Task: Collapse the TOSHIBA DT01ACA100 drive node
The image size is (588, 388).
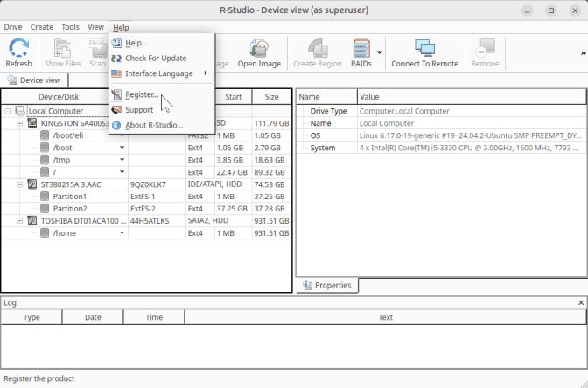Action: pos(20,221)
